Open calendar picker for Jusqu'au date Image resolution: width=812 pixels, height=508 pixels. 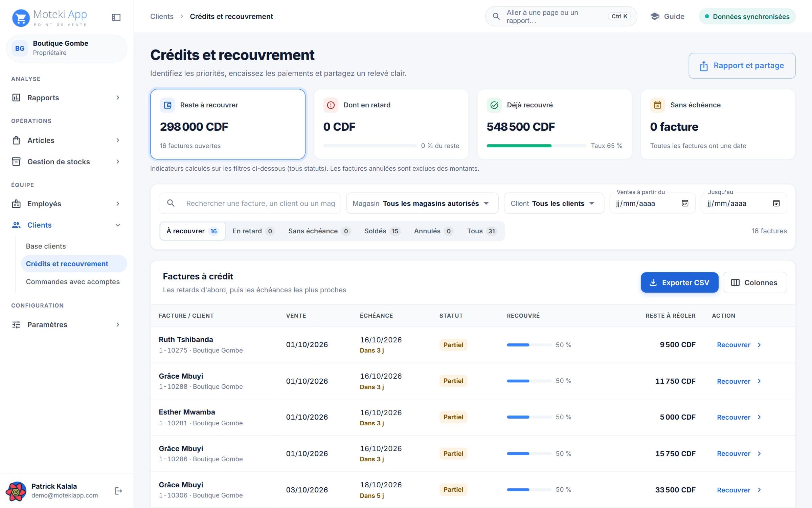click(x=776, y=203)
